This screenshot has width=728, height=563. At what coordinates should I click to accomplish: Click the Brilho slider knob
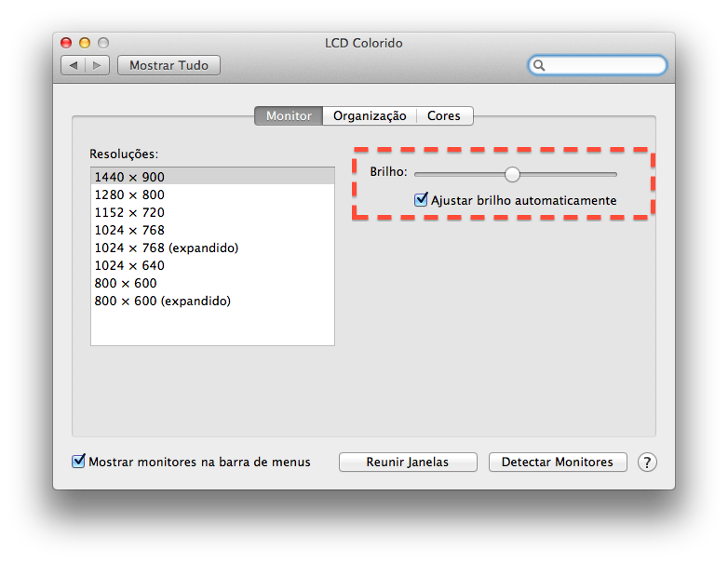(512, 174)
